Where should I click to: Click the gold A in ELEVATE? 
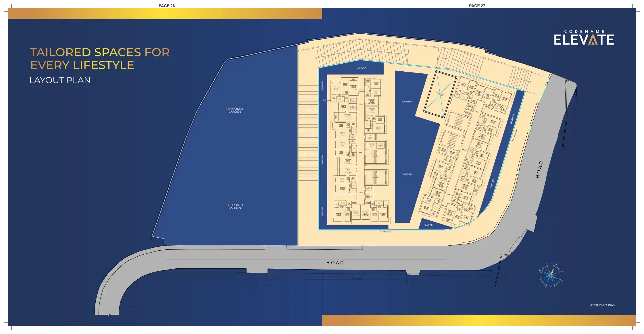[x=593, y=40]
